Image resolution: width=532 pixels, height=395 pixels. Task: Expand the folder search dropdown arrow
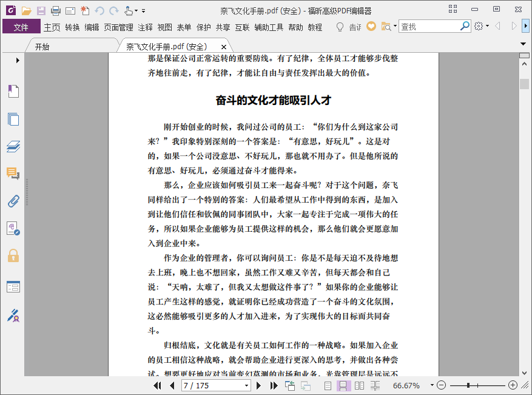pos(395,26)
